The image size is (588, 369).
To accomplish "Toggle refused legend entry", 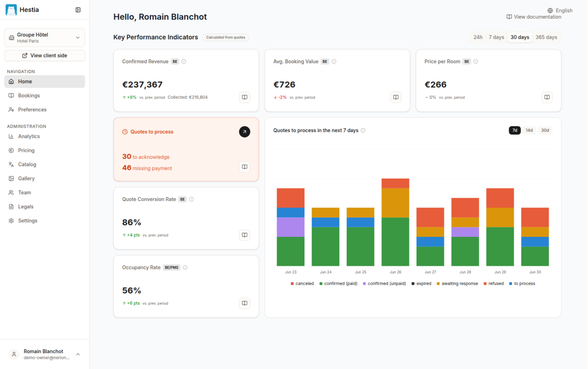I will 493,283.
